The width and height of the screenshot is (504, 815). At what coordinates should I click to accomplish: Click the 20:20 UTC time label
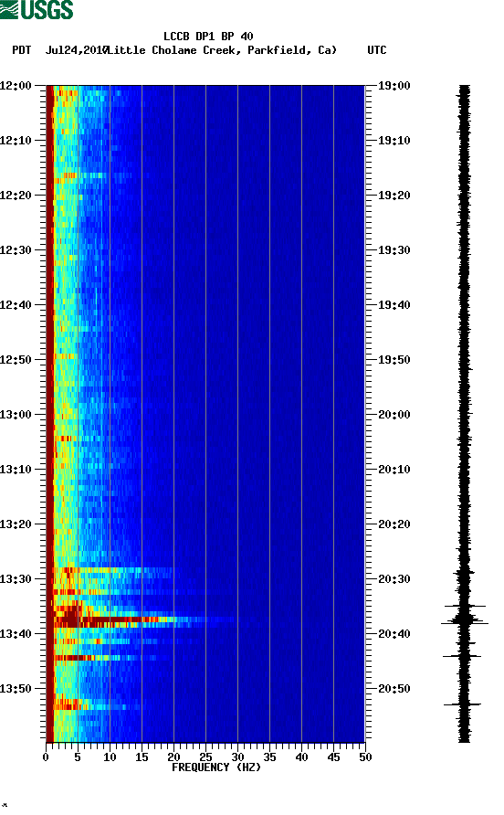394,524
